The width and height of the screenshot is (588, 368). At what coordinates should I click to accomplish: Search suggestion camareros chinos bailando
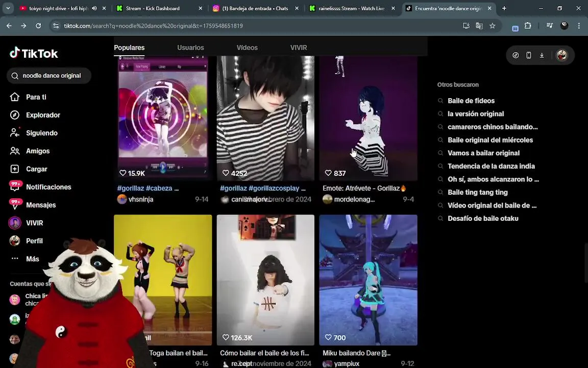[x=493, y=127]
